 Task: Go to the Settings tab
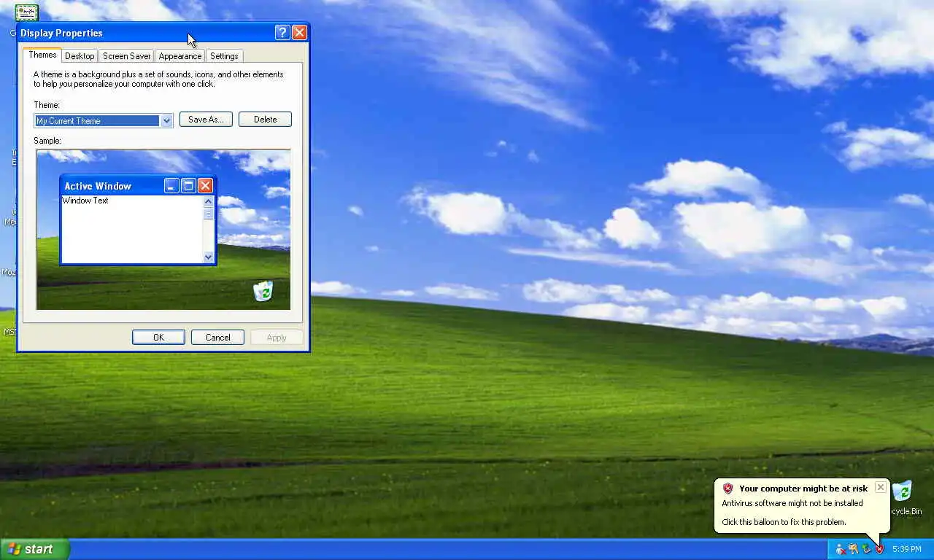[x=224, y=56]
